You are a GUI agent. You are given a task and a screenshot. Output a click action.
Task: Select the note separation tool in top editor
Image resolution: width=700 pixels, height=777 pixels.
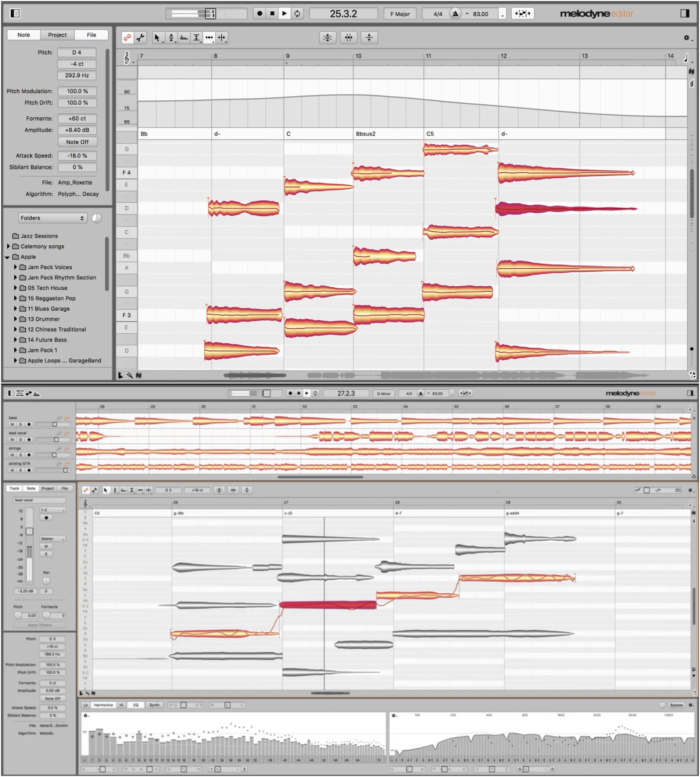pos(222,37)
